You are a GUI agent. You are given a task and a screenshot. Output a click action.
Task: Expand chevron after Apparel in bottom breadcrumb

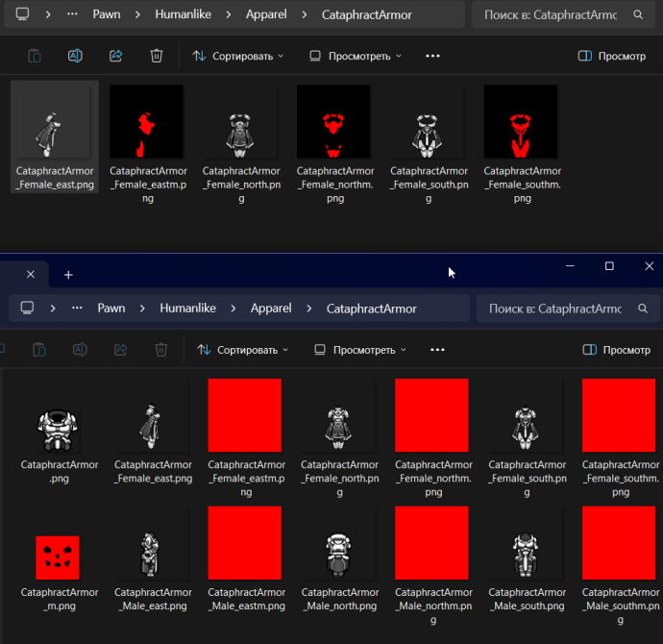coord(308,309)
